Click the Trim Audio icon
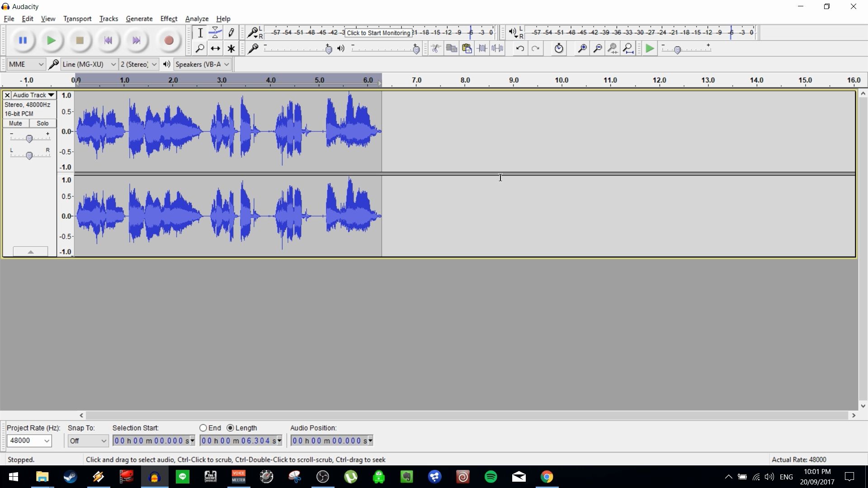 pyautogui.click(x=482, y=48)
